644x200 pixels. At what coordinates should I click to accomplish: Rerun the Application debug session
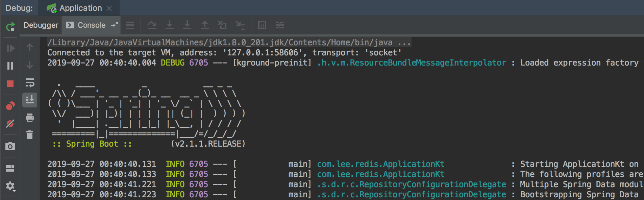pyautogui.click(x=10, y=26)
